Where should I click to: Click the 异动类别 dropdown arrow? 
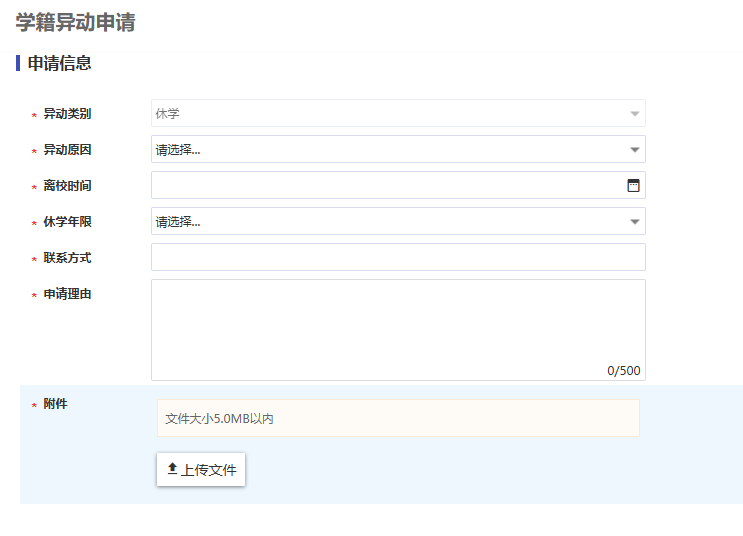pyautogui.click(x=634, y=114)
